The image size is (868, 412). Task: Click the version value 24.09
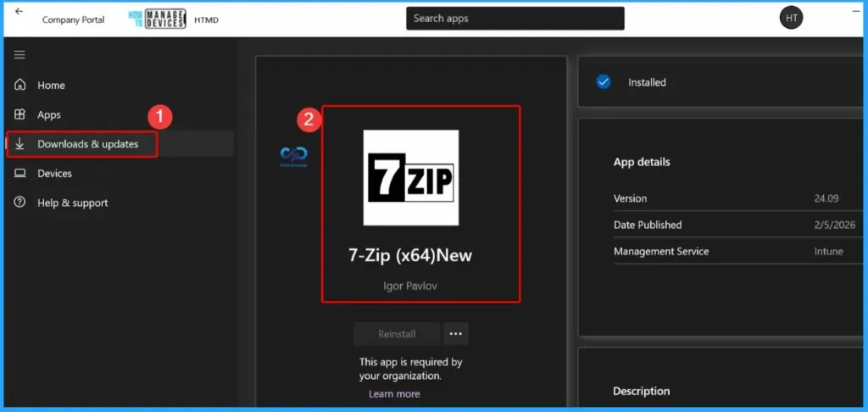point(826,198)
